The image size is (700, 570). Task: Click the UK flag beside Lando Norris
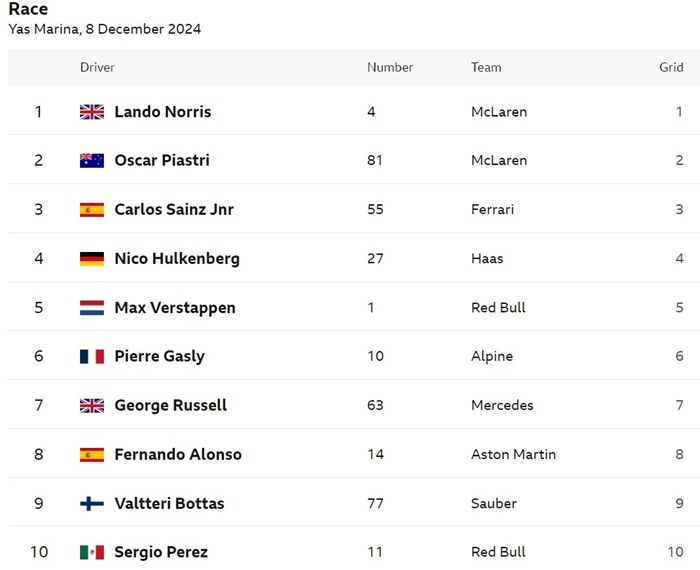tap(92, 112)
